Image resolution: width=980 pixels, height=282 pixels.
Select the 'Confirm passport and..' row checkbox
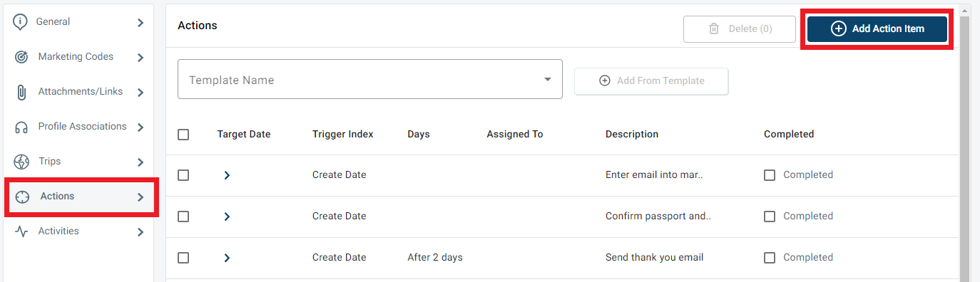click(183, 216)
